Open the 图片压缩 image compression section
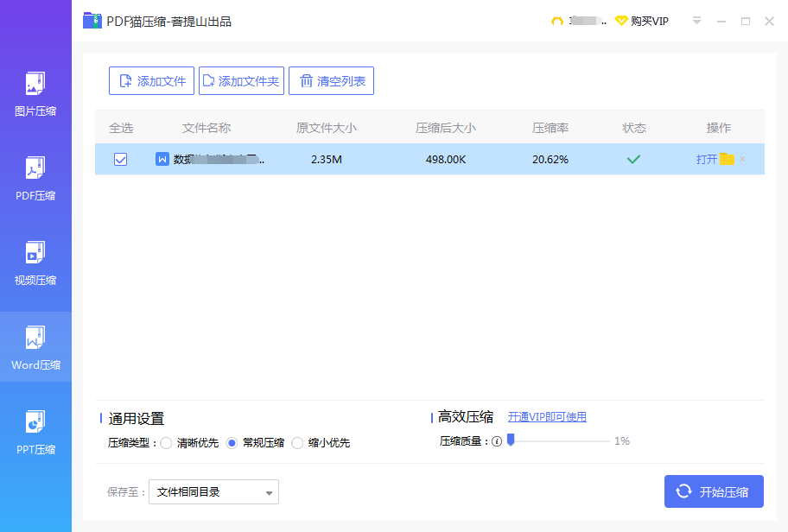 point(35,94)
